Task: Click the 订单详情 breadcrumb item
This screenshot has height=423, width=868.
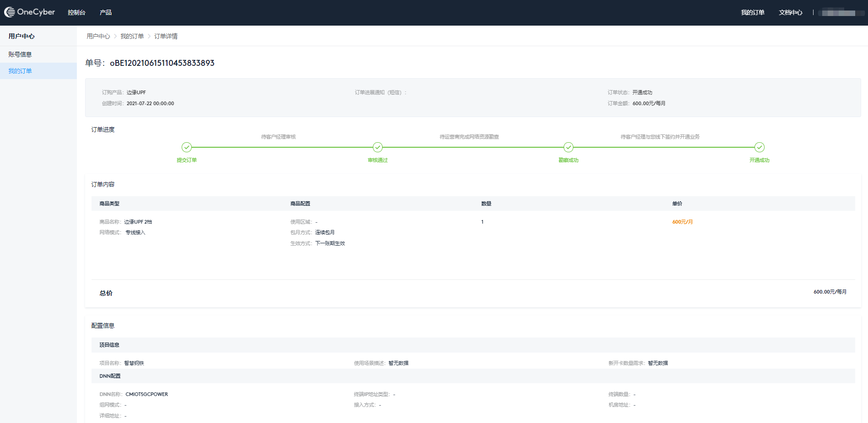Action: pyautogui.click(x=166, y=36)
